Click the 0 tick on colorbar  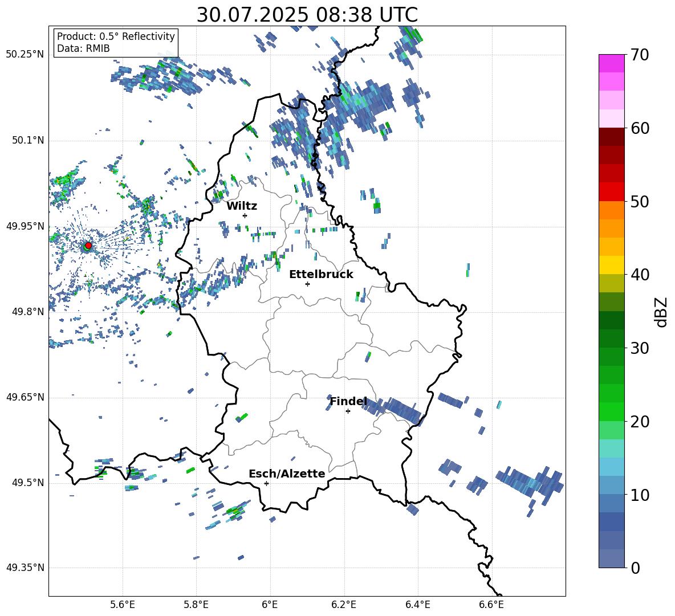(635, 568)
